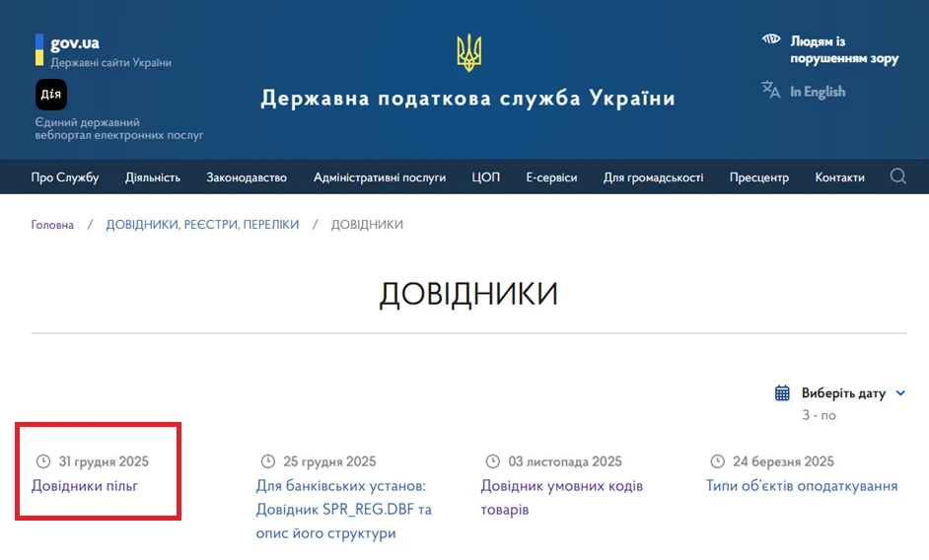The image size is (929, 560).
Task: Open the Для громадськості menu
Action: (653, 177)
